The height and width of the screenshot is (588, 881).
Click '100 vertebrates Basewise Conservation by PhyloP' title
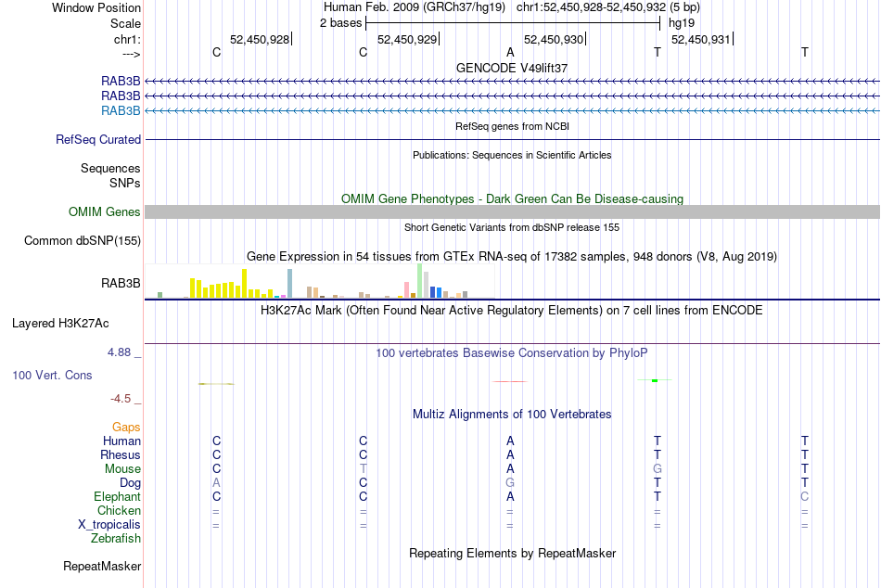tap(512, 353)
